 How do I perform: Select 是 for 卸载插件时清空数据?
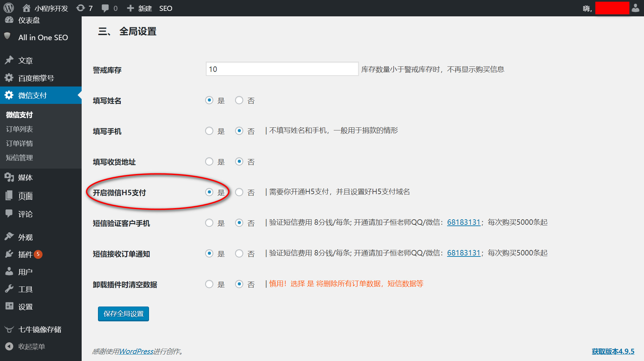coord(209,284)
